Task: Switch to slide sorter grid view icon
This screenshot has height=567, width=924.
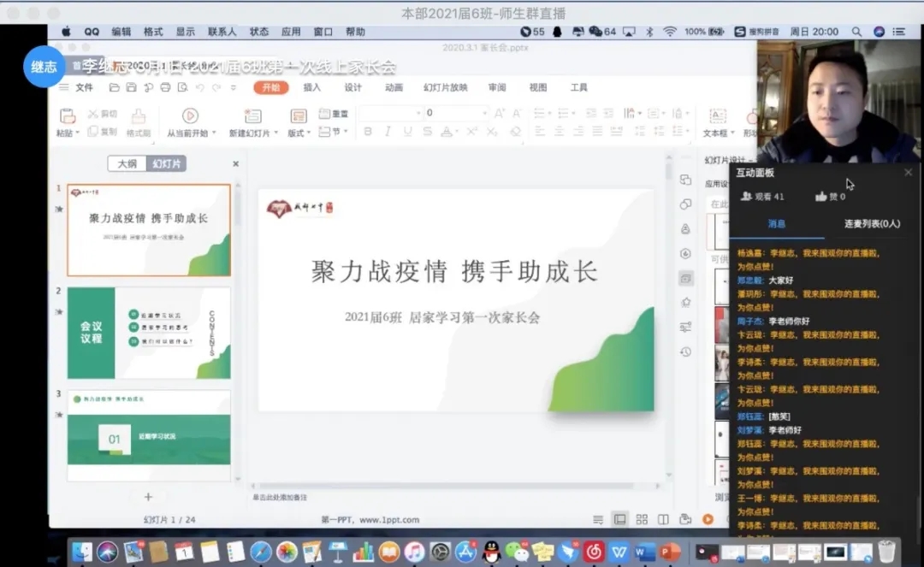Action: [x=641, y=519]
